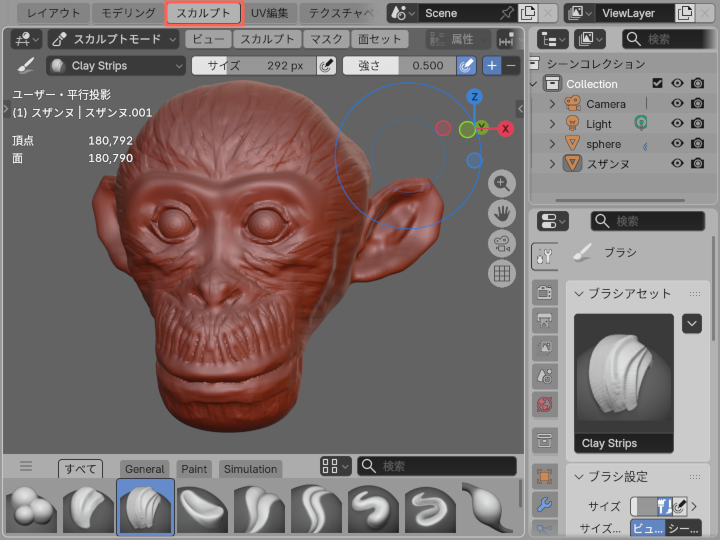Open the Output properties tab icon
720x540 pixels.
[x=545, y=320]
